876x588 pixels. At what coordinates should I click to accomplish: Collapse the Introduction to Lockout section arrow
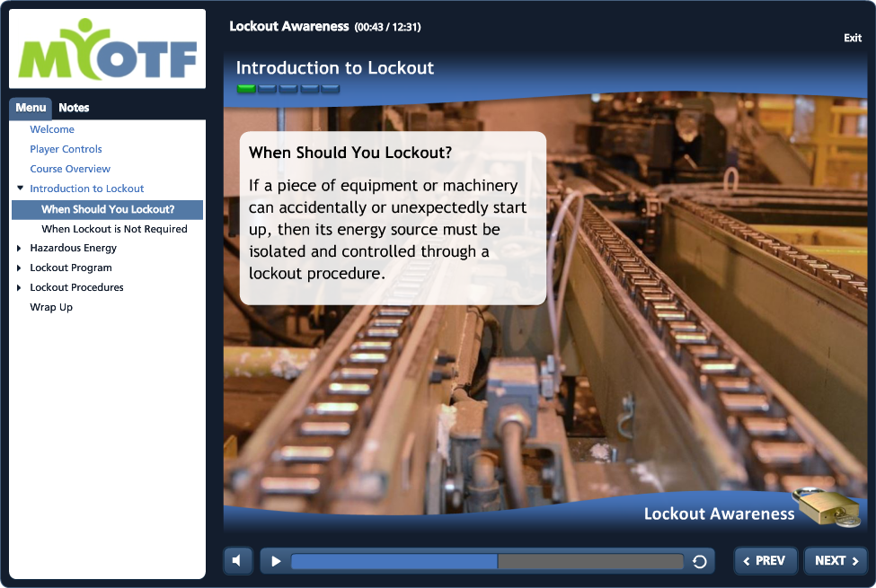(20, 189)
